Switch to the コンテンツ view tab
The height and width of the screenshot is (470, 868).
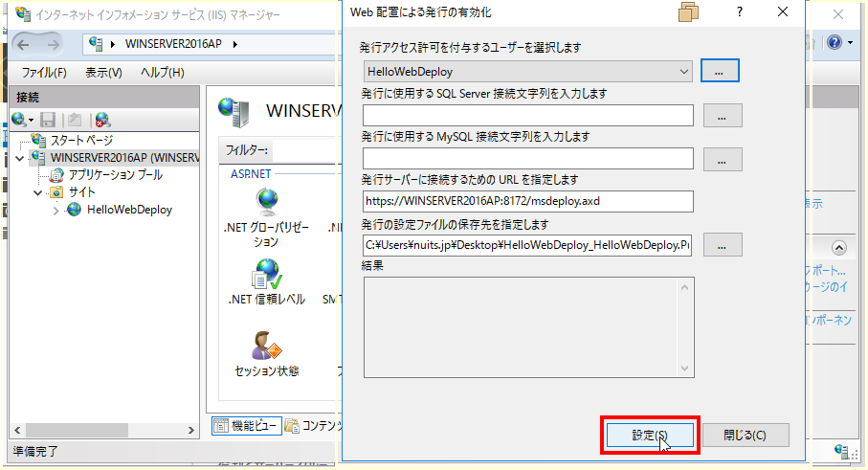(313, 426)
